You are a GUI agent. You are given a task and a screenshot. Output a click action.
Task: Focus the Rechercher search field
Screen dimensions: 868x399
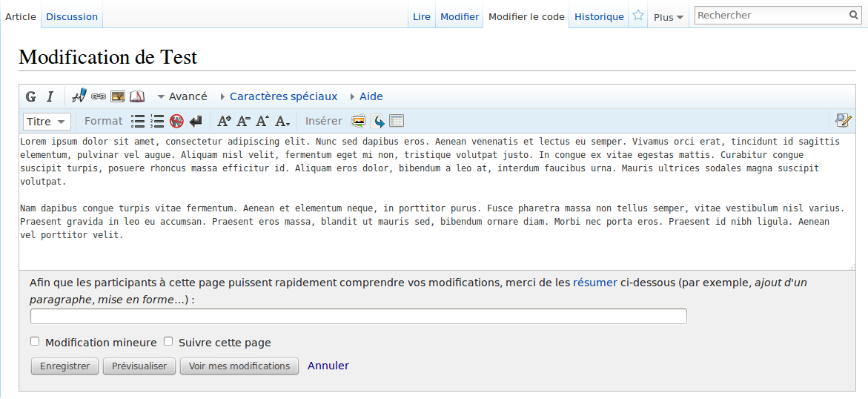click(x=772, y=16)
